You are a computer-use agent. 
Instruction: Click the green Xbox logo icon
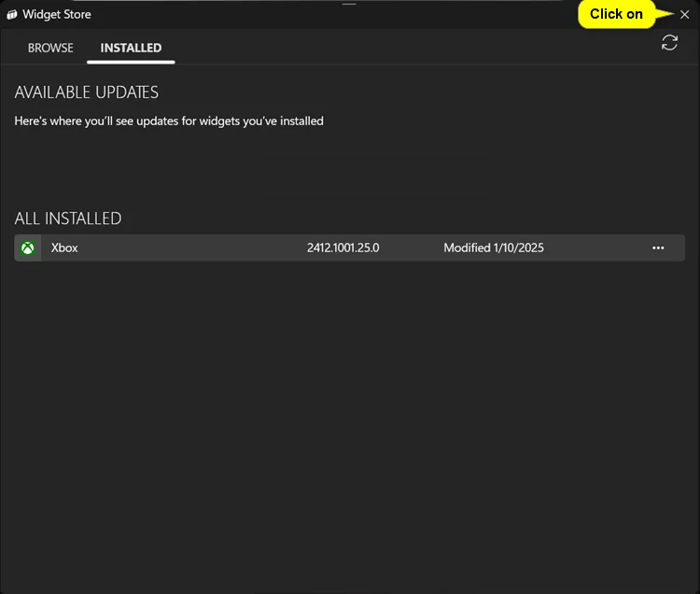tap(29, 247)
